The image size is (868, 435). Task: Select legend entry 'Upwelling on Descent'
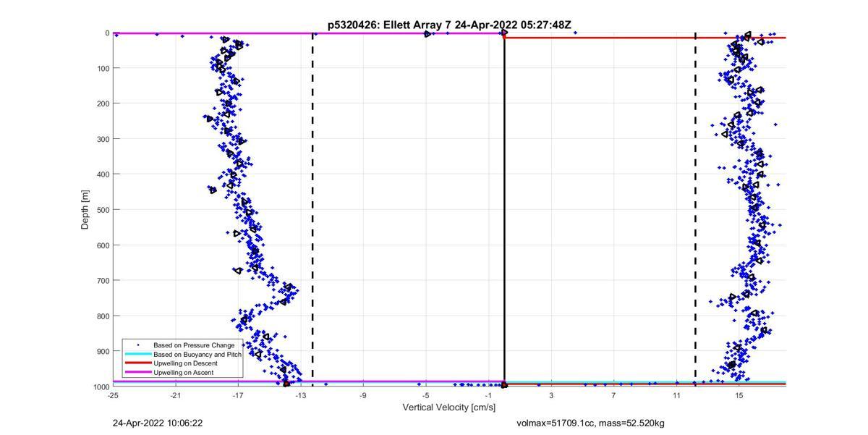[186, 363]
